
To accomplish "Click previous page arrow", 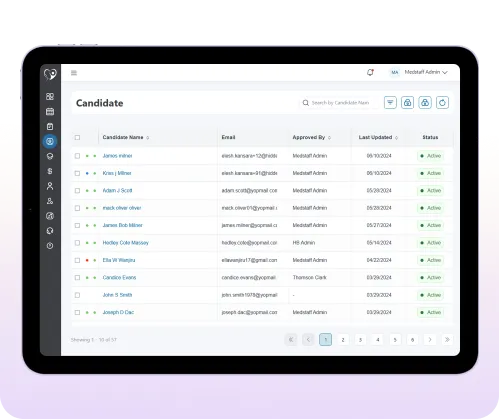I will (x=308, y=340).
